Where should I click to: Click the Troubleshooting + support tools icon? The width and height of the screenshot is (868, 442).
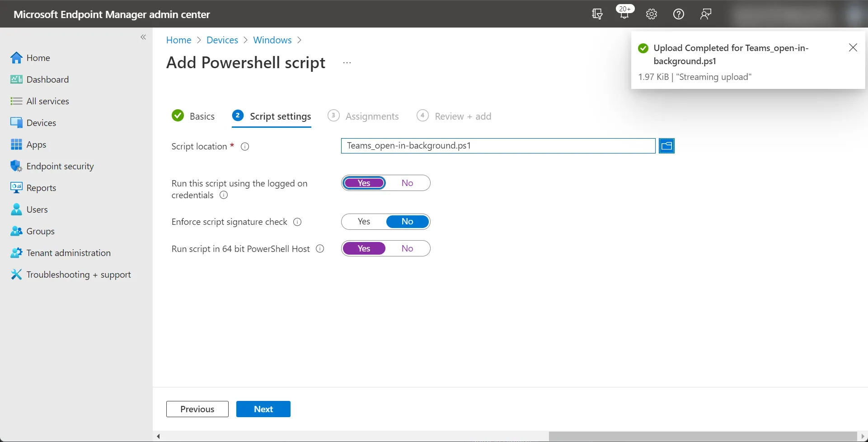(16, 275)
